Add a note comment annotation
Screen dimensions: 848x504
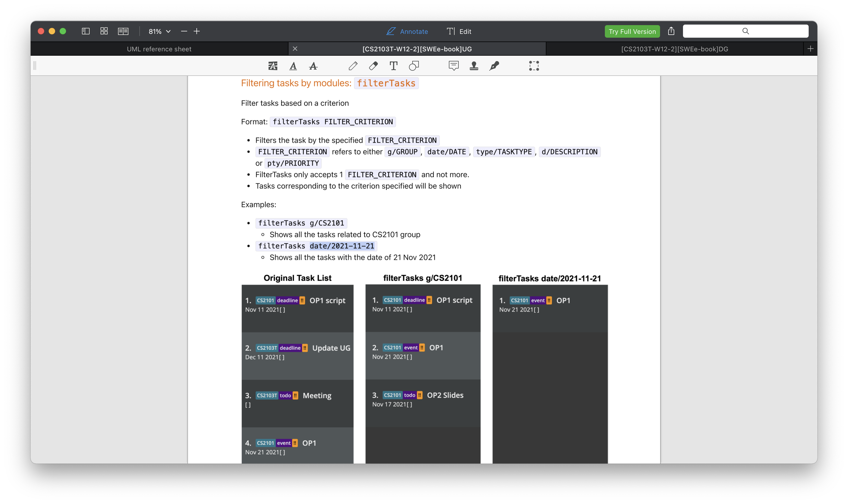454,66
